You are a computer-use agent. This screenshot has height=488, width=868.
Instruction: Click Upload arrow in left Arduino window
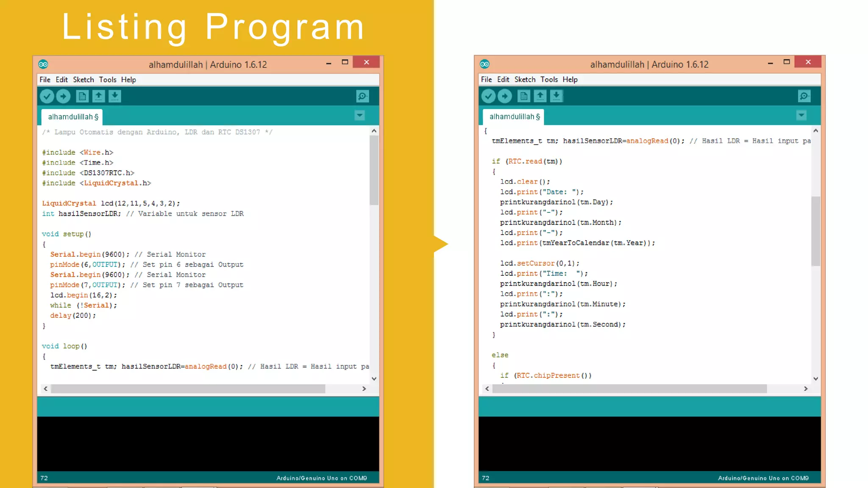[63, 97]
